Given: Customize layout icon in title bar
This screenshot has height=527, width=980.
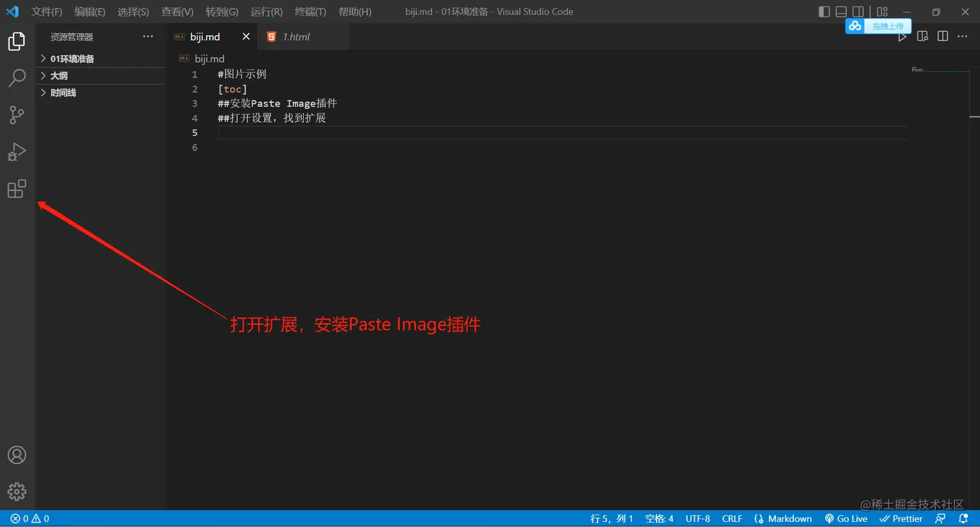Looking at the screenshot, I should (882, 12).
